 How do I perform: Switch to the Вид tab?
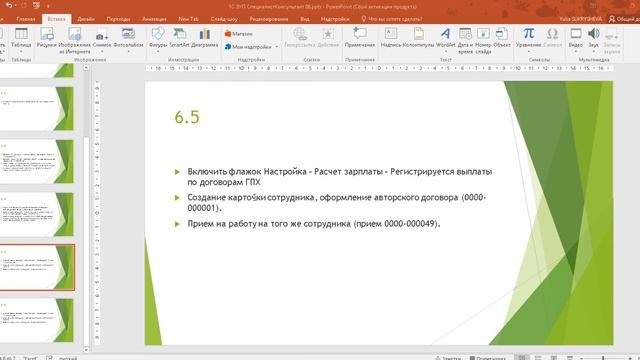click(304, 19)
